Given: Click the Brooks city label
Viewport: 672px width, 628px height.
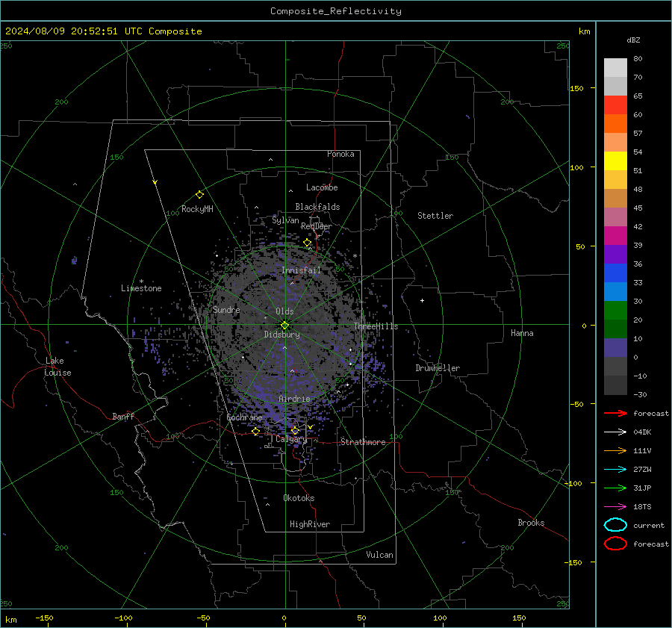Looking at the screenshot, I should (531, 523).
